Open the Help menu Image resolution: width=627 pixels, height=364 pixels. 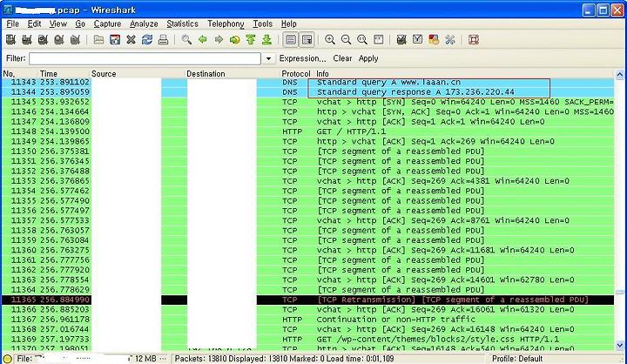click(289, 24)
